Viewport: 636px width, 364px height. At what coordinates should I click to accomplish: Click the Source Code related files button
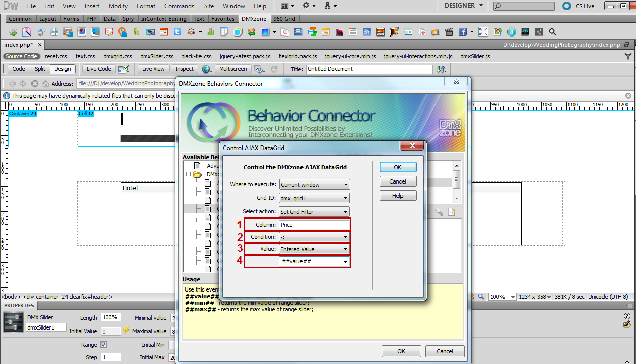tap(21, 56)
